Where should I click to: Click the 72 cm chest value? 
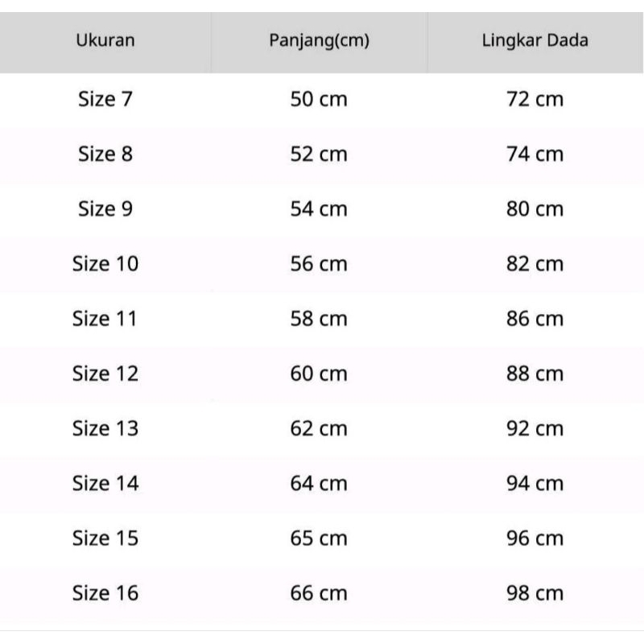click(535, 100)
